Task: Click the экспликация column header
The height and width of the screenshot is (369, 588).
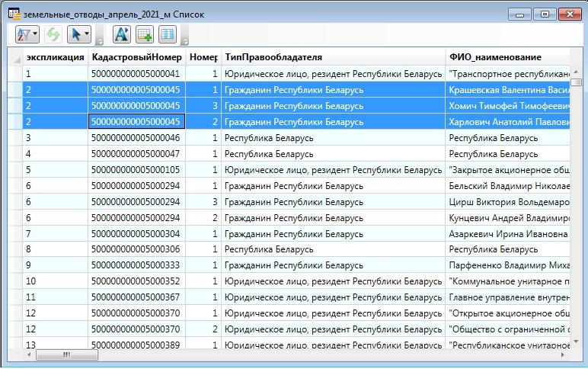Action: (54, 57)
